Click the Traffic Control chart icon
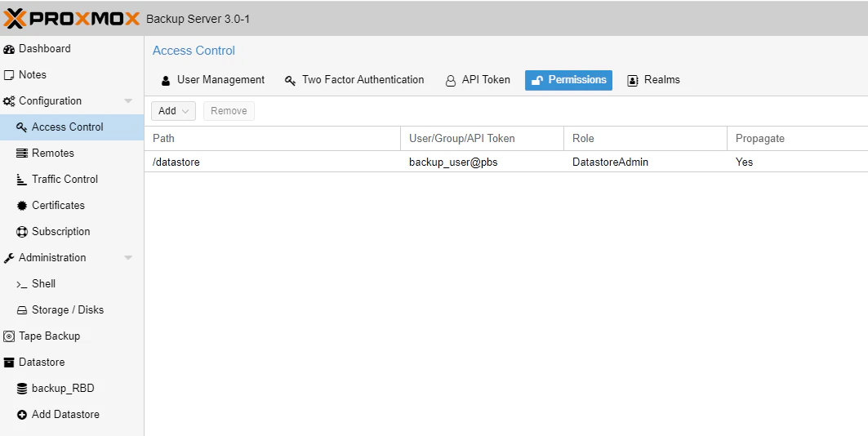 [x=21, y=180]
